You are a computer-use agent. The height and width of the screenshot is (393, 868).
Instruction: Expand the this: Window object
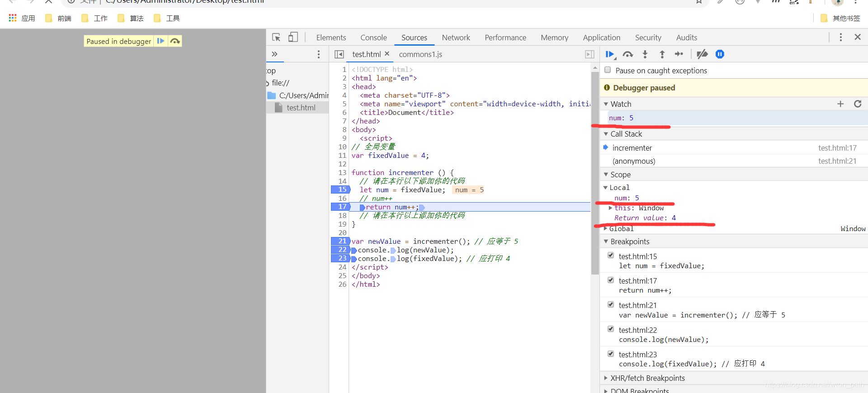611,208
